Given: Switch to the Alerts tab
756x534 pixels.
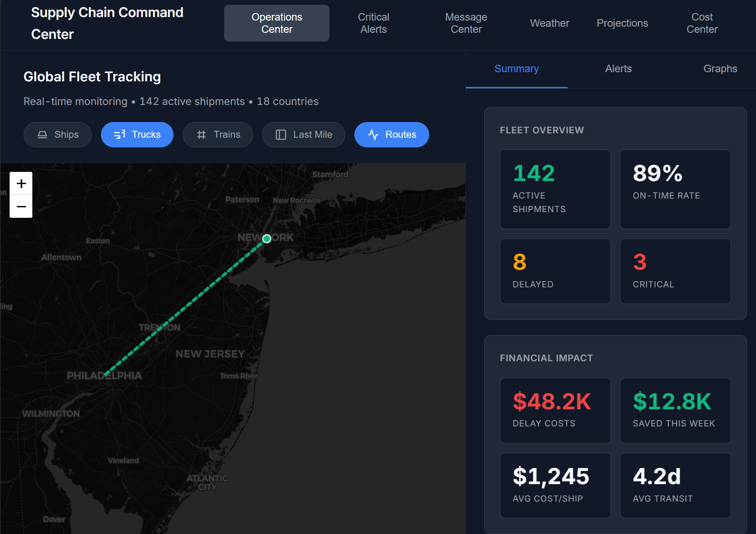Looking at the screenshot, I should point(618,69).
